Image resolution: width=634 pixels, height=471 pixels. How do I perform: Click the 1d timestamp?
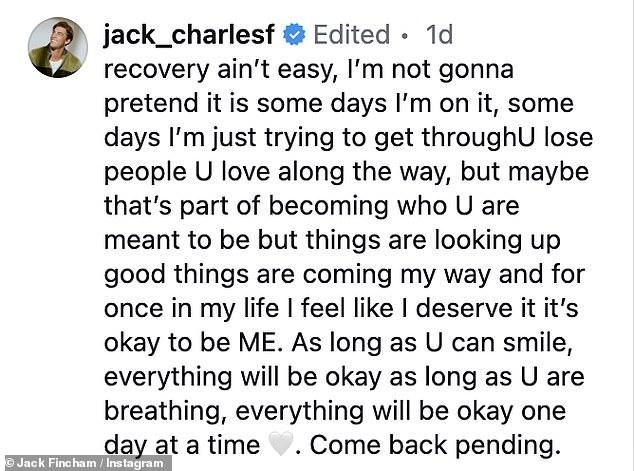[437, 34]
